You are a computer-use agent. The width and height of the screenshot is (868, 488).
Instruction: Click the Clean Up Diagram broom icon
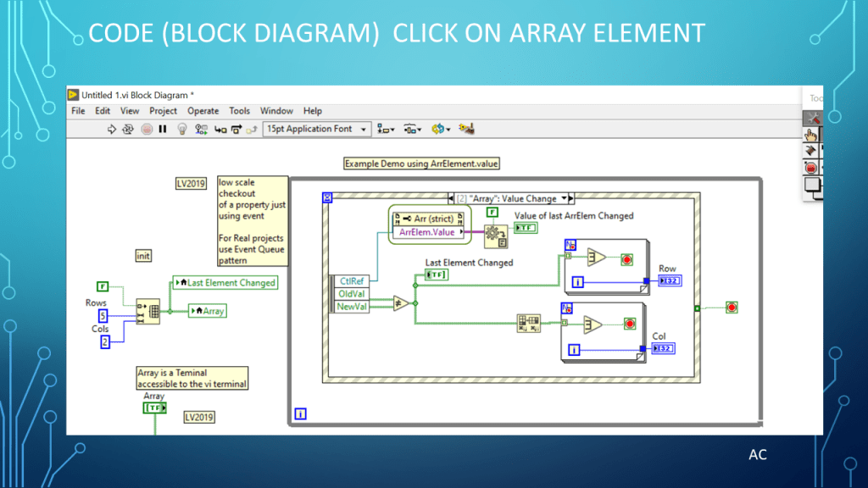[466, 129]
